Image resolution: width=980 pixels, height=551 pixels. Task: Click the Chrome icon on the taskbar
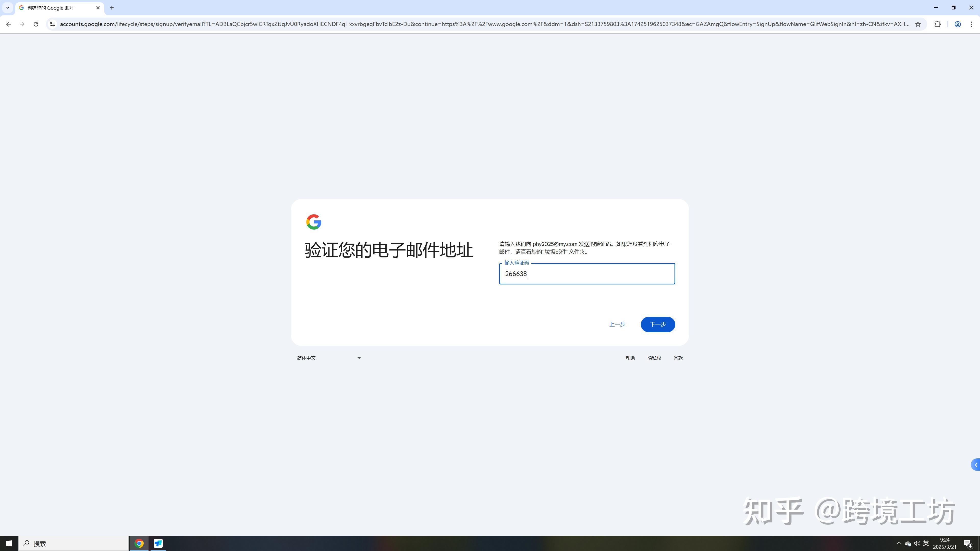click(139, 543)
